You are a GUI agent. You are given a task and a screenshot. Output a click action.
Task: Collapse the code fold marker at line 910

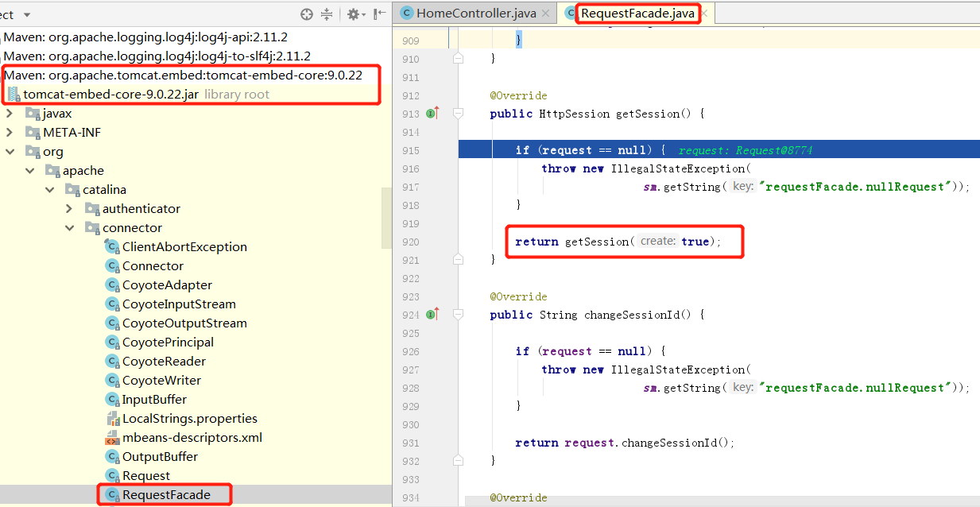(457, 57)
